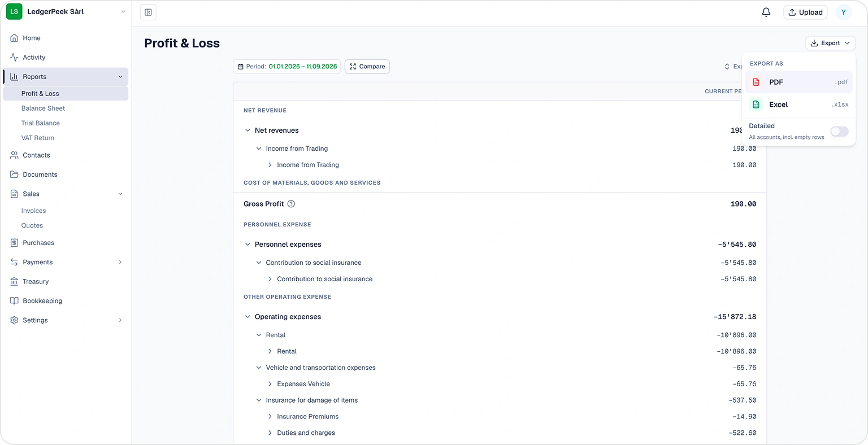Click the Contacts people icon
Image resolution: width=868 pixels, height=445 pixels.
[14, 155]
